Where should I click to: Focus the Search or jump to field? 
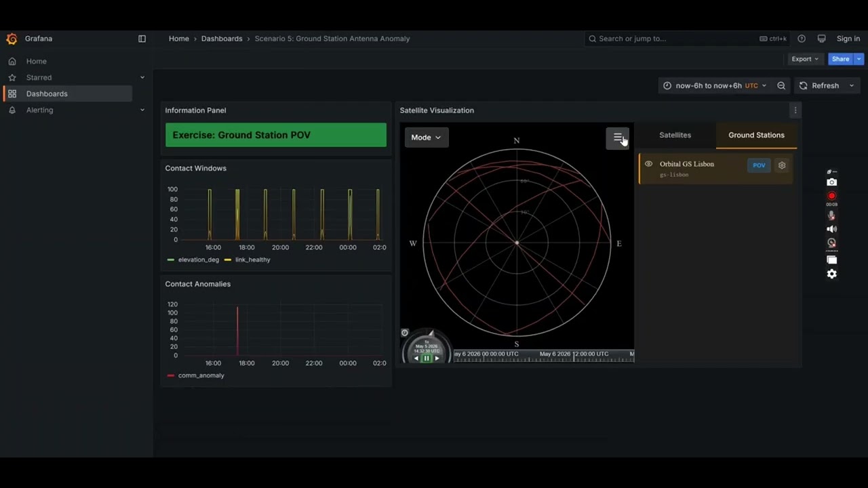[687, 39]
